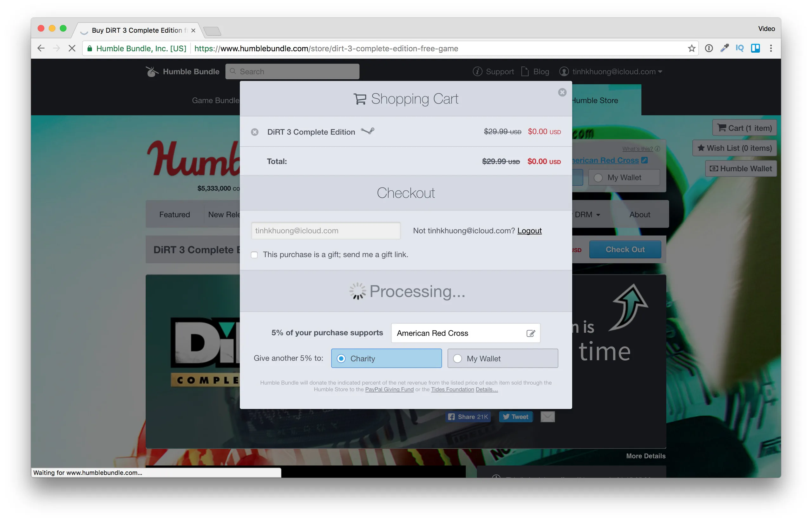
Task: Bookmark this page with the star icon
Action: click(691, 49)
